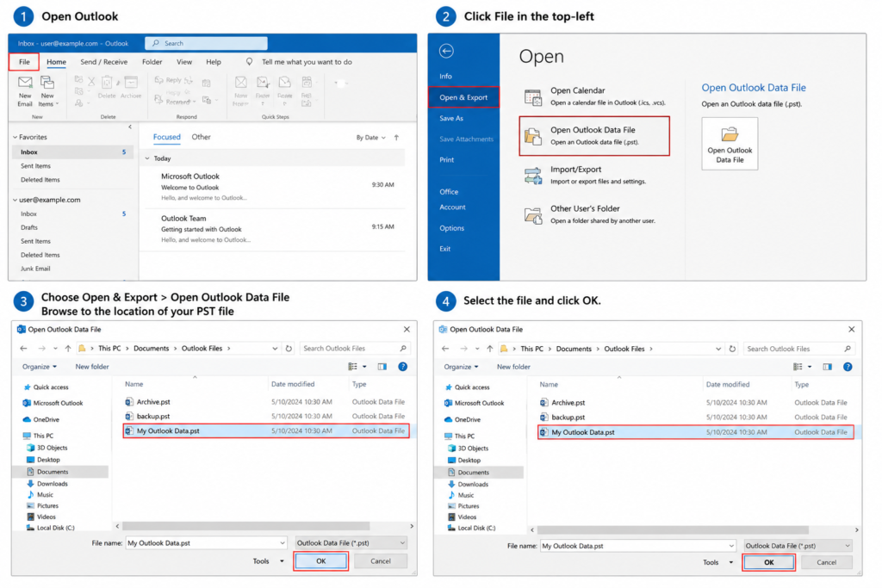Open the file type dropdown in step 3 dialog

coord(351,543)
